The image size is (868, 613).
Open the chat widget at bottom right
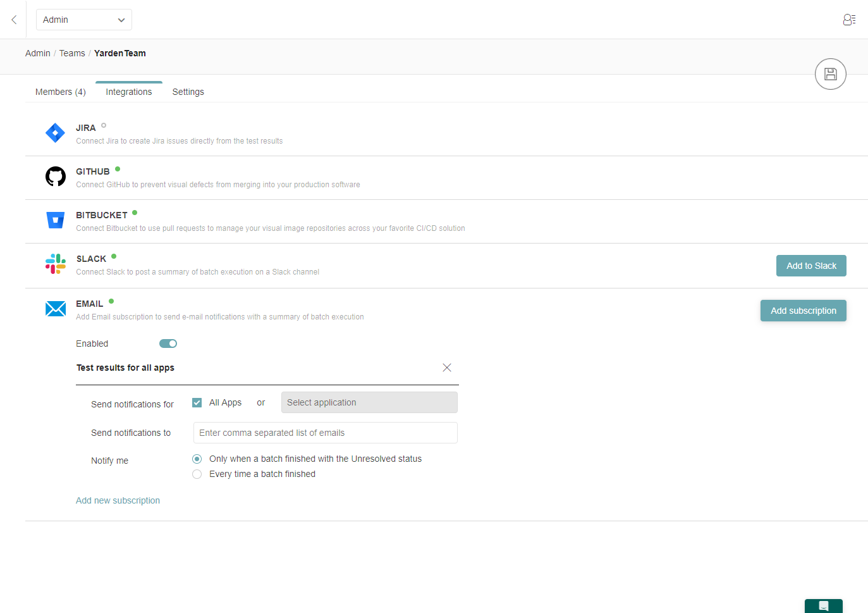(823, 605)
